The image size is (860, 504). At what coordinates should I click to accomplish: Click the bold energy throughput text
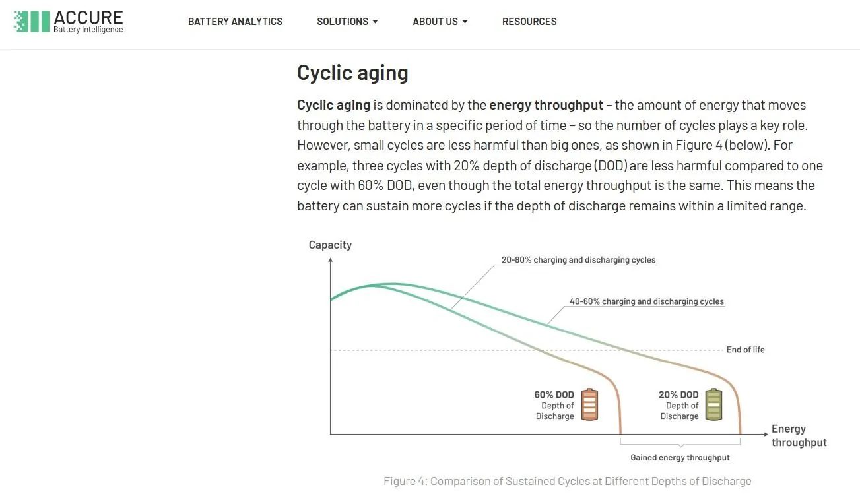pyautogui.click(x=546, y=105)
